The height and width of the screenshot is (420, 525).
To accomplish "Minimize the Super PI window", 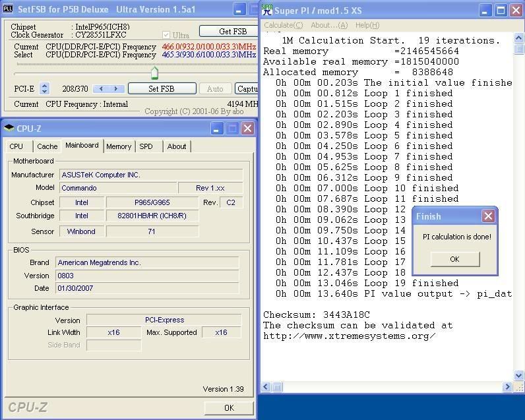I will click(x=485, y=11).
